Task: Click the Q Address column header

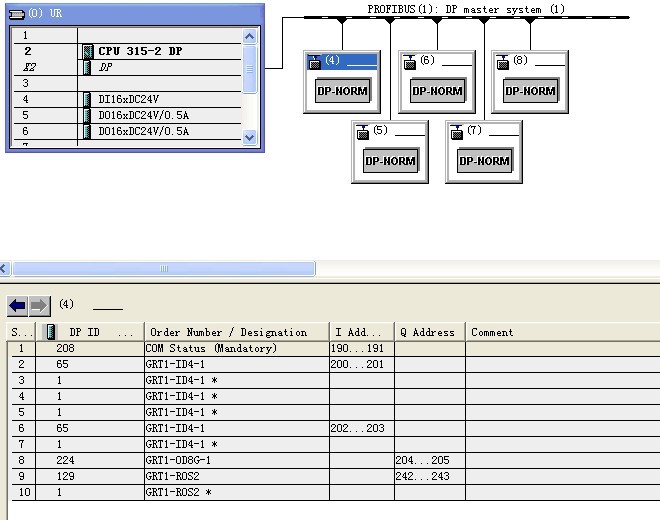Action: click(x=428, y=332)
